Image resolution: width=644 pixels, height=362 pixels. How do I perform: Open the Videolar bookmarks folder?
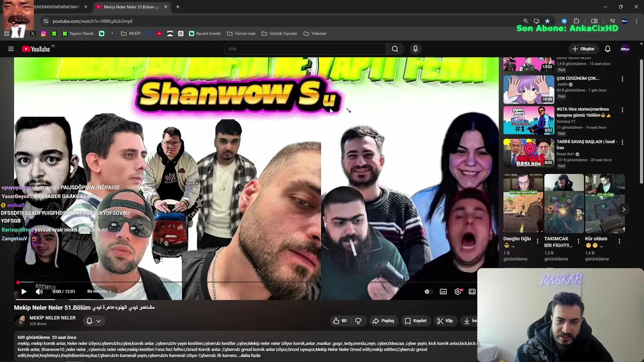(x=315, y=34)
